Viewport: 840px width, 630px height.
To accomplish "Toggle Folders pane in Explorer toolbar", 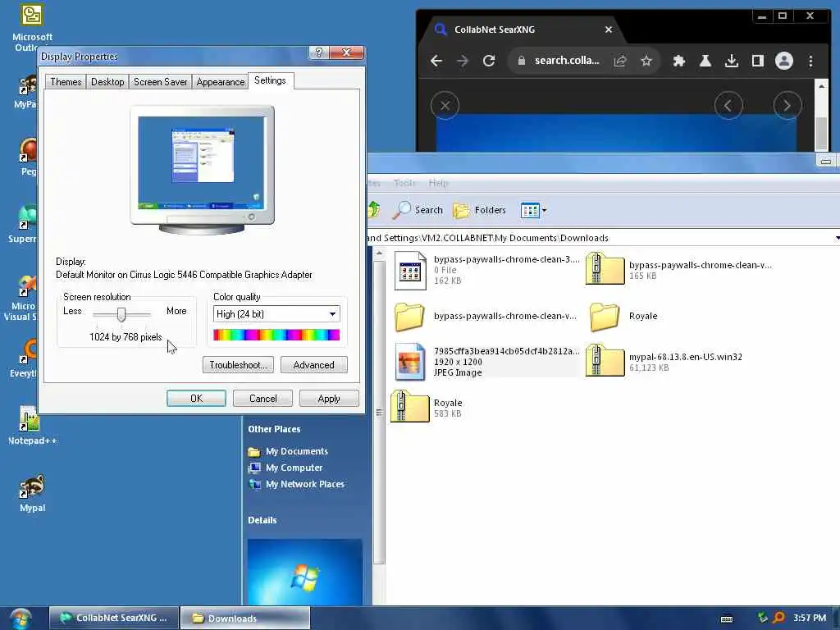I will [x=479, y=210].
